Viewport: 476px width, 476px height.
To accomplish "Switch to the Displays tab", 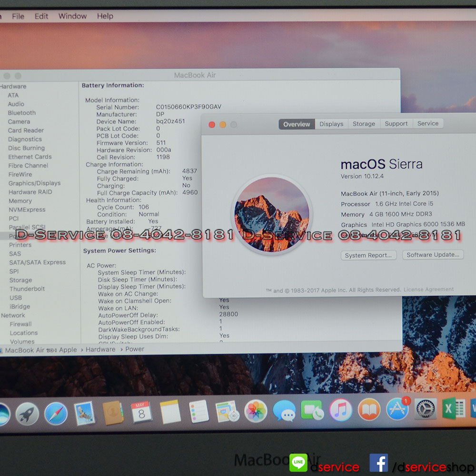I will coord(331,124).
